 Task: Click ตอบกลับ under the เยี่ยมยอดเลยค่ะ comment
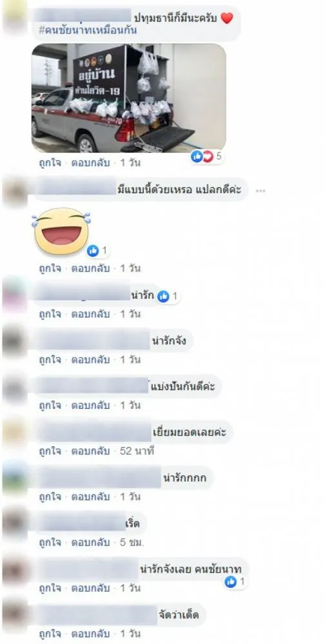(90, 451)
